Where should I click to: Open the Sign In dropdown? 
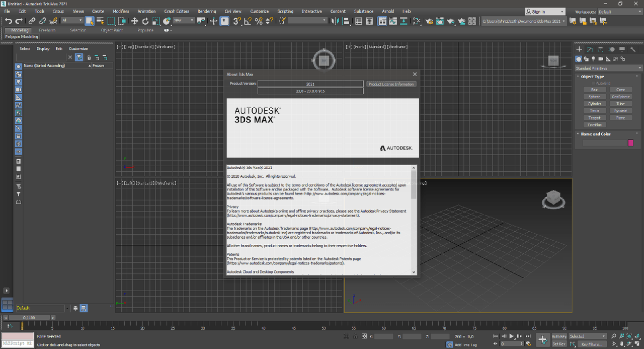pyautogui.click(x=546, y=12)
